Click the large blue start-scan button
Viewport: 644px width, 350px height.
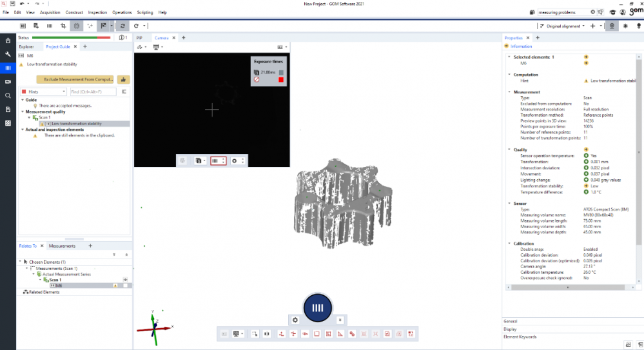[317, 307]
